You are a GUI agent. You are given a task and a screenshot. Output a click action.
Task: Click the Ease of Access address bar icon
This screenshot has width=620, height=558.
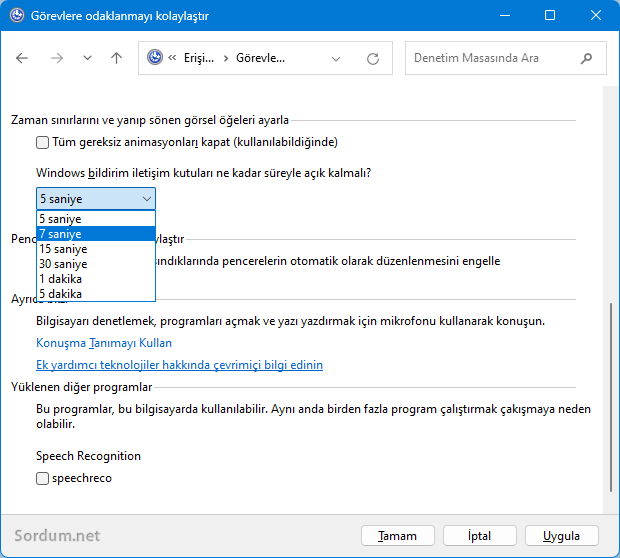pyautogui.click(x=155, y=57)
